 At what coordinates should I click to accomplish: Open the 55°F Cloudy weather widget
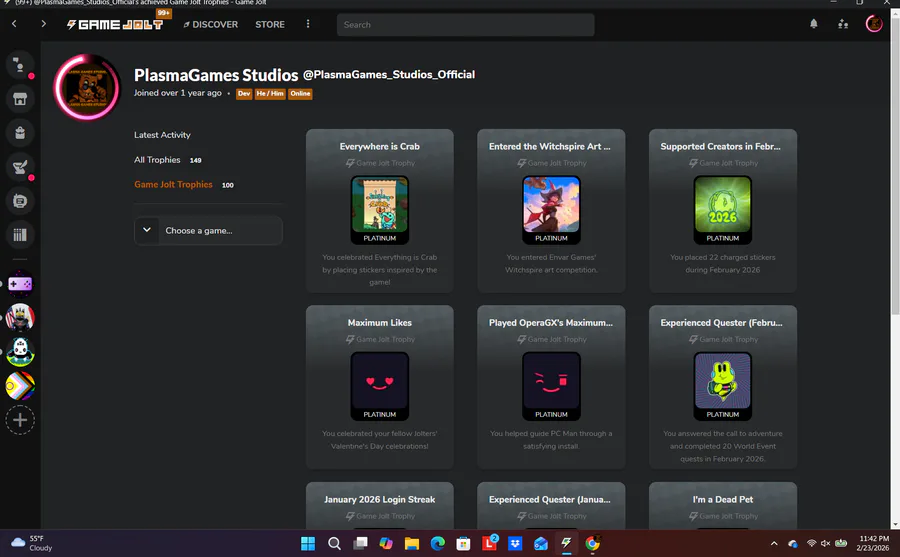coord(32,543)
